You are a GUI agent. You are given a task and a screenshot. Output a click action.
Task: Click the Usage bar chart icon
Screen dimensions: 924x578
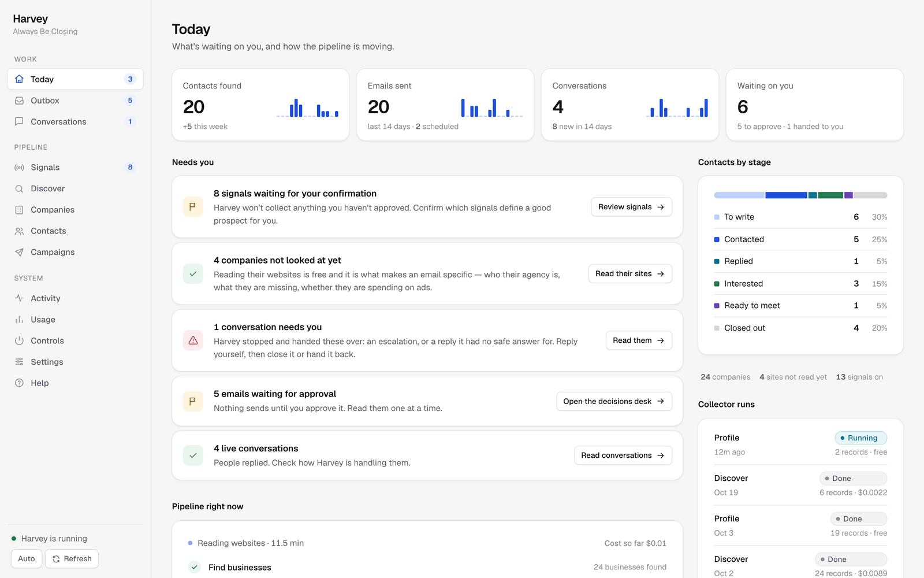(19, 320)
